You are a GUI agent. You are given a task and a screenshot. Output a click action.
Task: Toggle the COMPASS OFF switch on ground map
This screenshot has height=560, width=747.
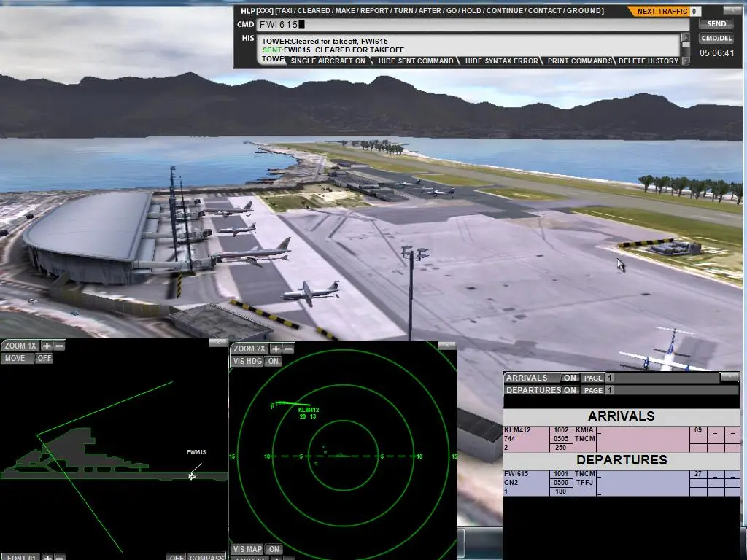click(x=177, y=556)
